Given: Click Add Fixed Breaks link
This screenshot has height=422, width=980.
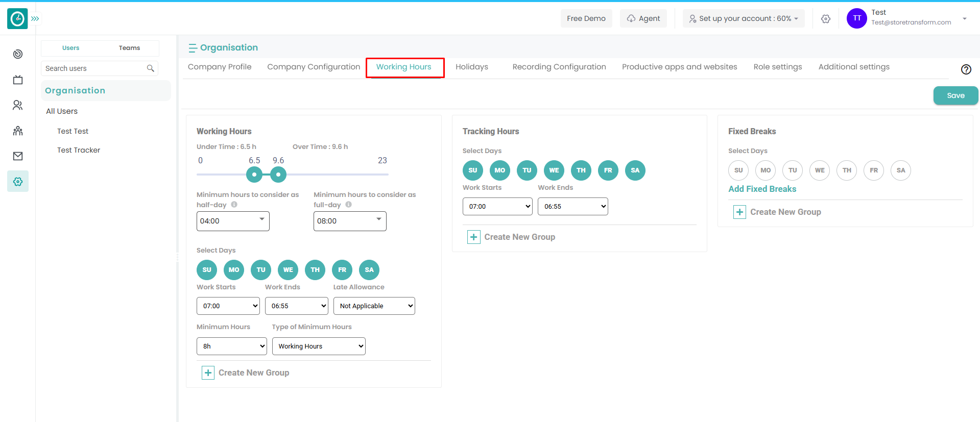Looking at the screenshot, I should pyautogui.click(x=762, y=189).
